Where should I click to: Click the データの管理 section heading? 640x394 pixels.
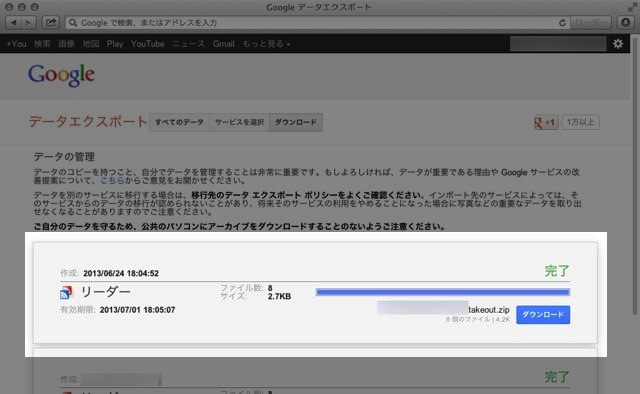click(x=64, y=157)
